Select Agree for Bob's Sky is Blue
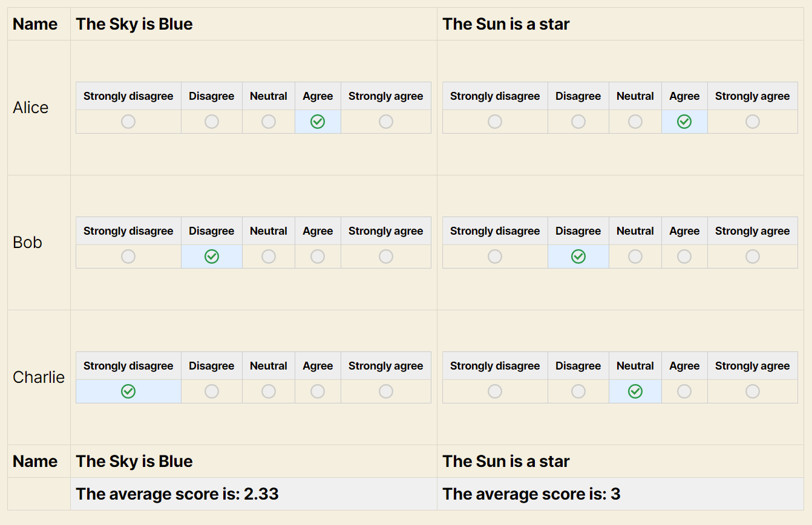The image size is (812, 525). 318,256
